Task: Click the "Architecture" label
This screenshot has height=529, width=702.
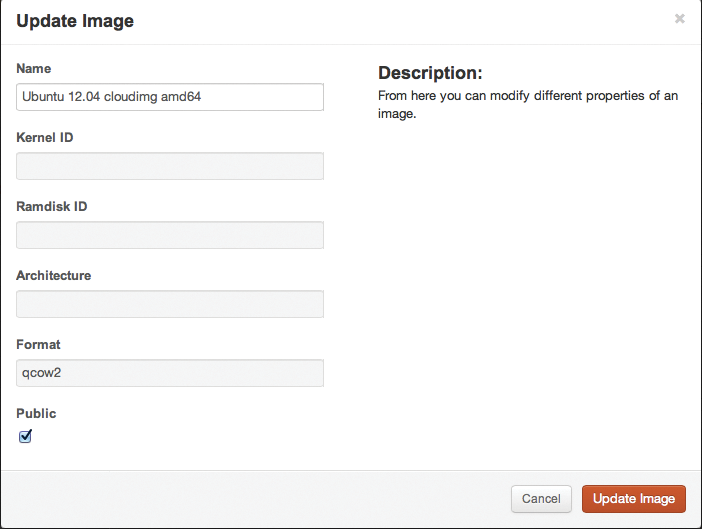Action: pyautogui.click(x=54, y=276)
